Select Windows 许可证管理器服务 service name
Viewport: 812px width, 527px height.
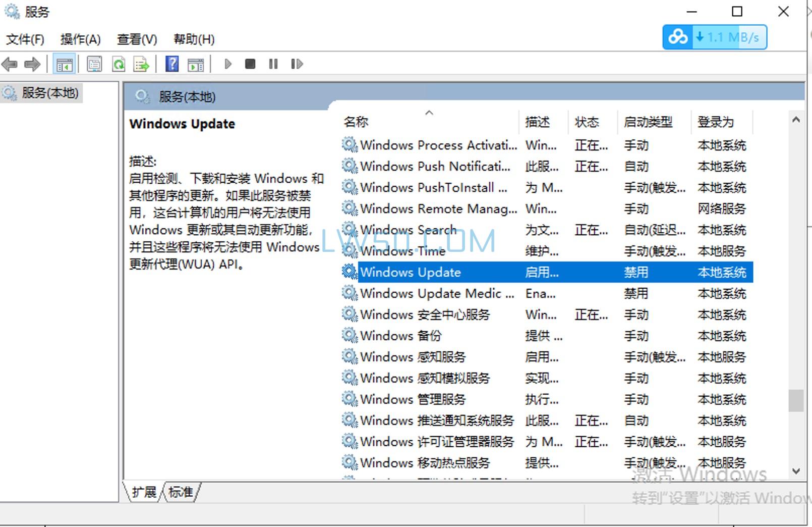tap(437, 442)
